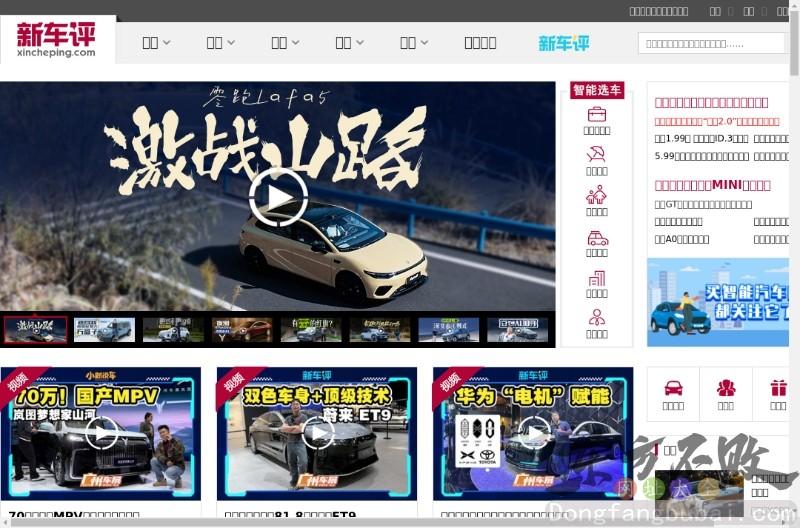Screen dimensions: 800x528
Task: Click the blue 新车评 logo in navigation bar
Action: pos(564,43)
